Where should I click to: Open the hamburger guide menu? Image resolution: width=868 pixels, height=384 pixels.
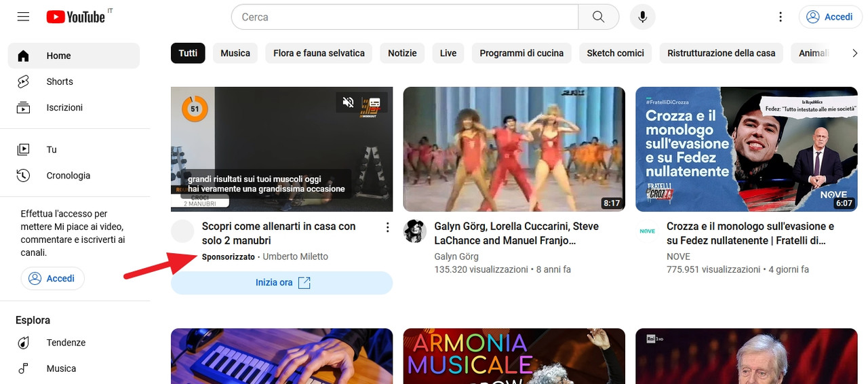coord(23,17)
